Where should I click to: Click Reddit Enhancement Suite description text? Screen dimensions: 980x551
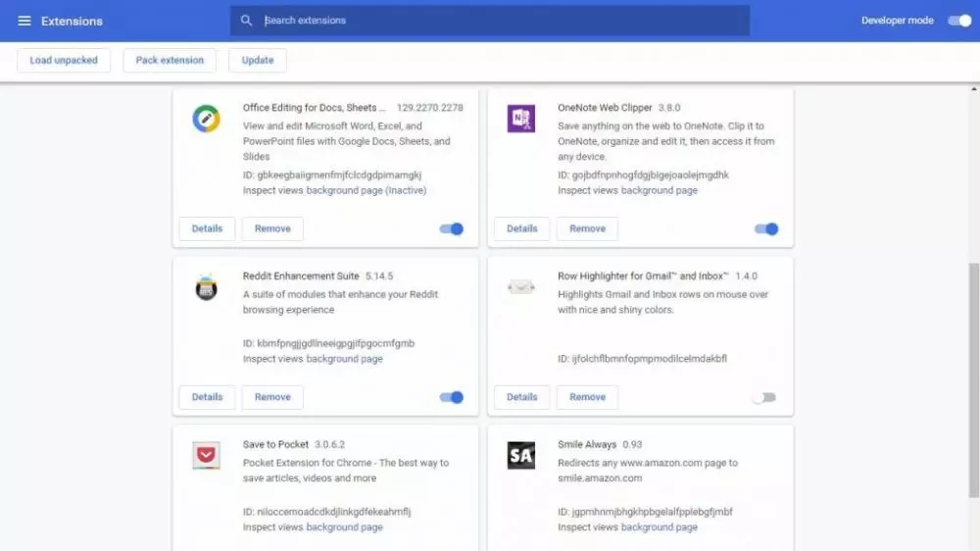[340, 302]
